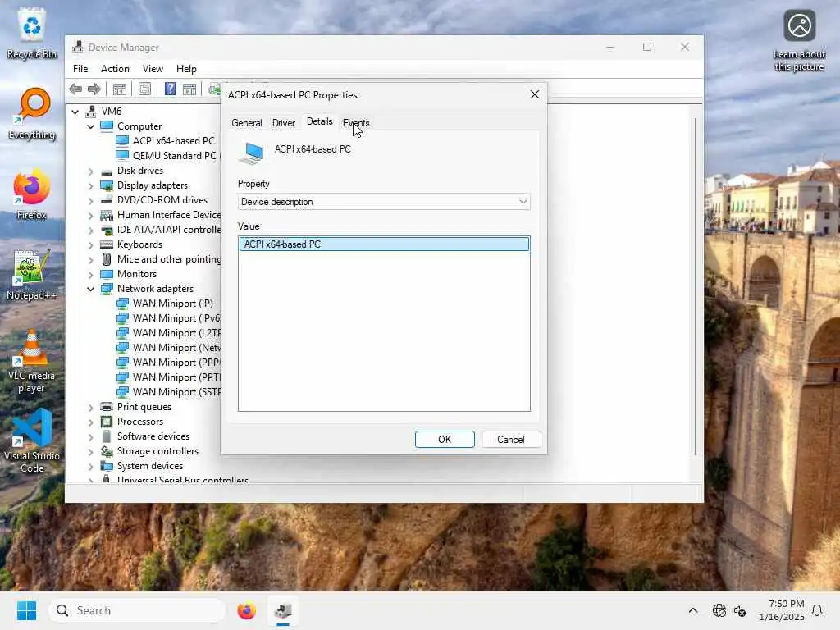
Task: Click the Learn about this picture icon
Action: click(799, 41)
